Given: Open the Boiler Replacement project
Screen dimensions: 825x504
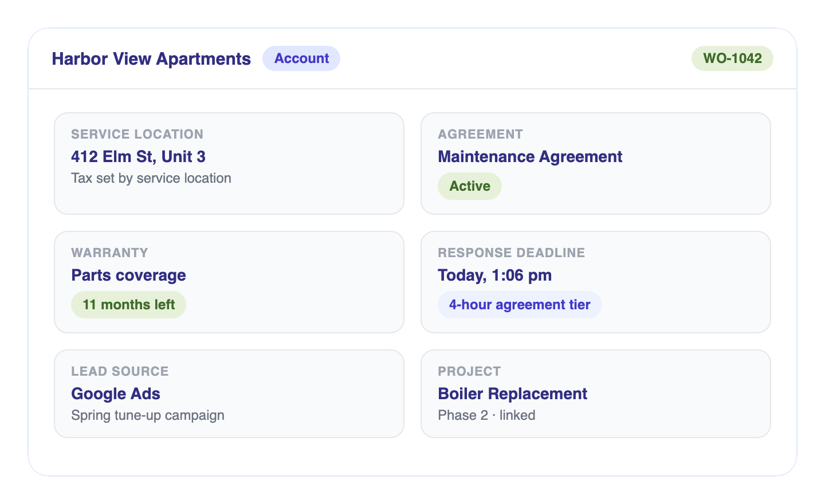Looking at the screenshot, I should pos(513,393).
